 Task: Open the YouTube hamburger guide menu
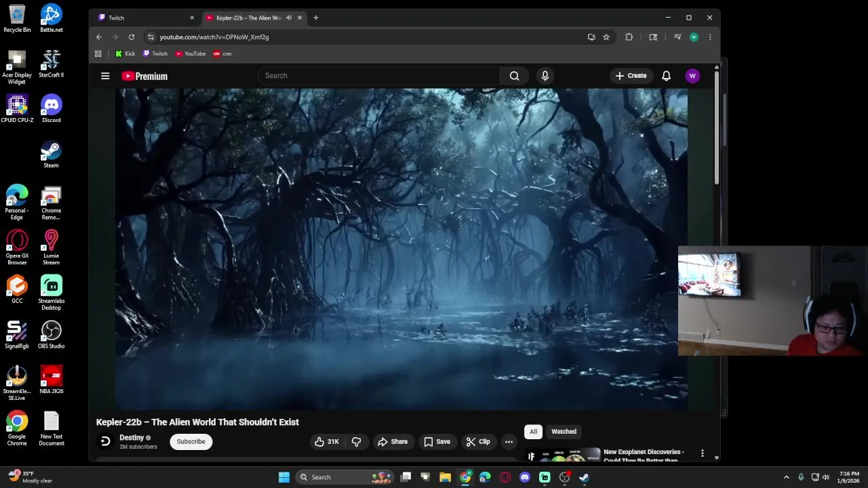(105, 76)
